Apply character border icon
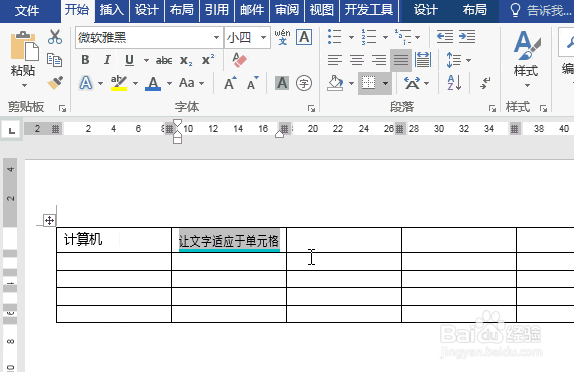Screen dimensions: 574x372 pyautogui.click(x=304, y=37)
